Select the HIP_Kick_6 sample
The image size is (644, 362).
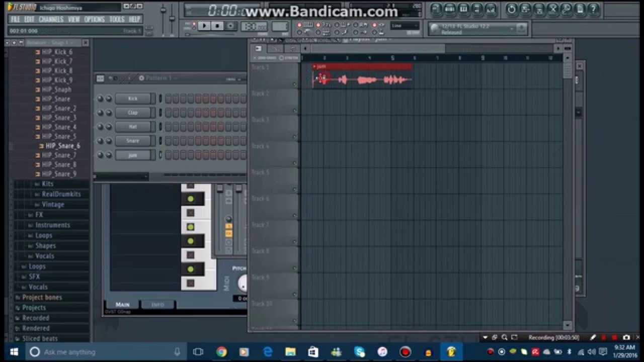56,52
